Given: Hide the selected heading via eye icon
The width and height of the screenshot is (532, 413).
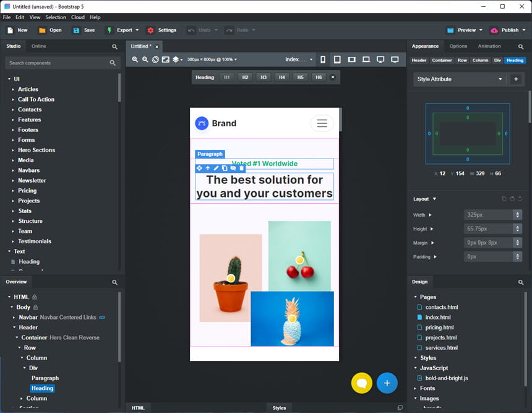Looking at the screenshot, I should tap(233, 168).
